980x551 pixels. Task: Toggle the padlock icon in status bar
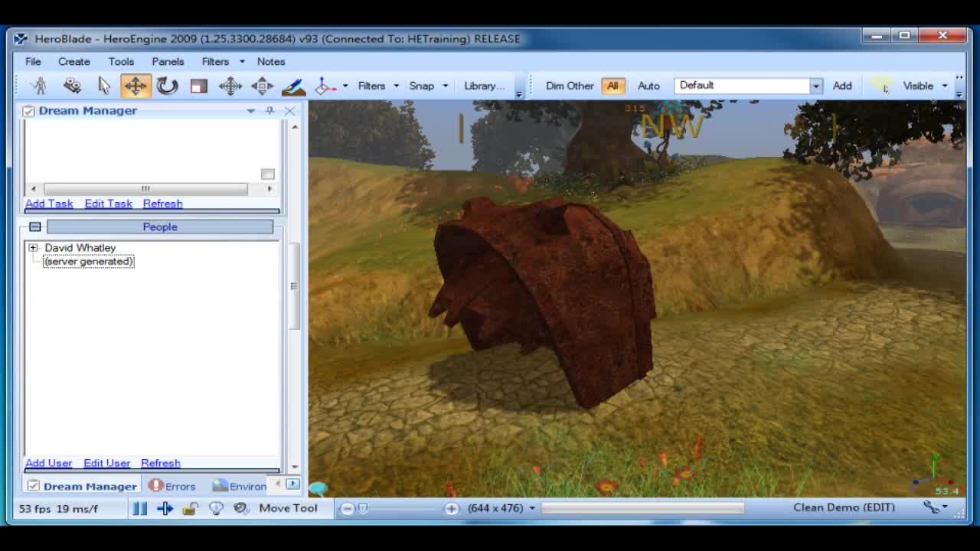(x=191, y=508)
